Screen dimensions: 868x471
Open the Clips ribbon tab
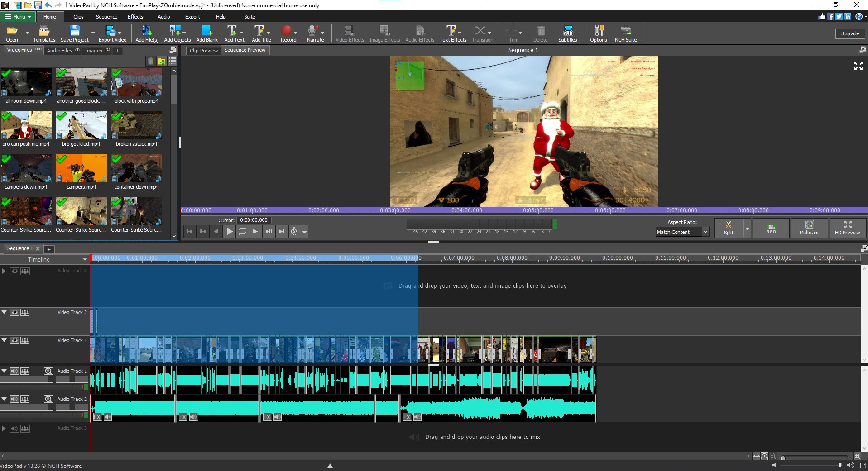[x=78, y=17]
